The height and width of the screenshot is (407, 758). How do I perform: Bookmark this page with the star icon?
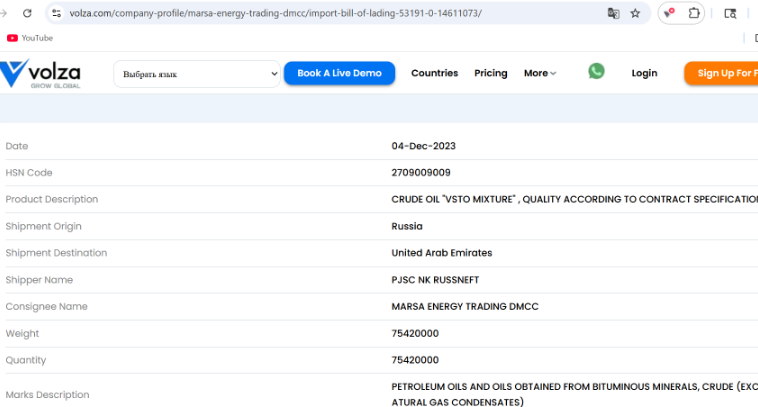(x=635, y=13)
